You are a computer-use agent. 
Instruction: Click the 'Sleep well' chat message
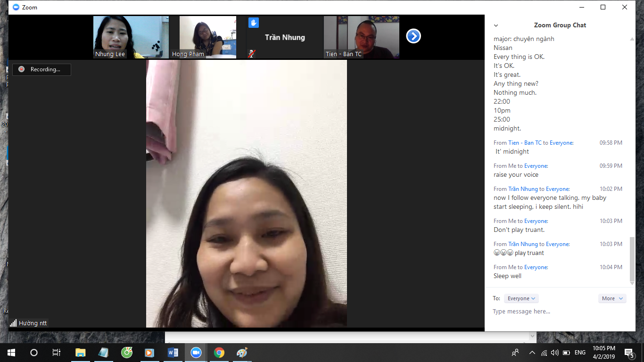point(507,276)
